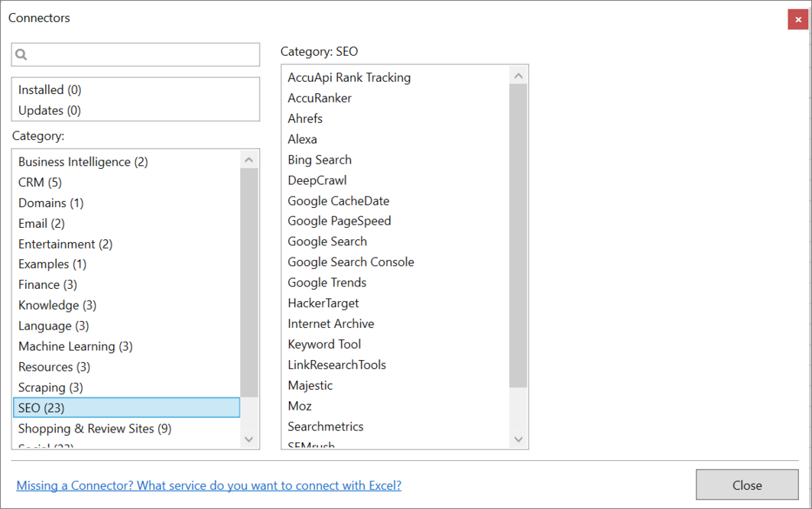Click the category list scroll-down arrow

[x=249, y=439]
